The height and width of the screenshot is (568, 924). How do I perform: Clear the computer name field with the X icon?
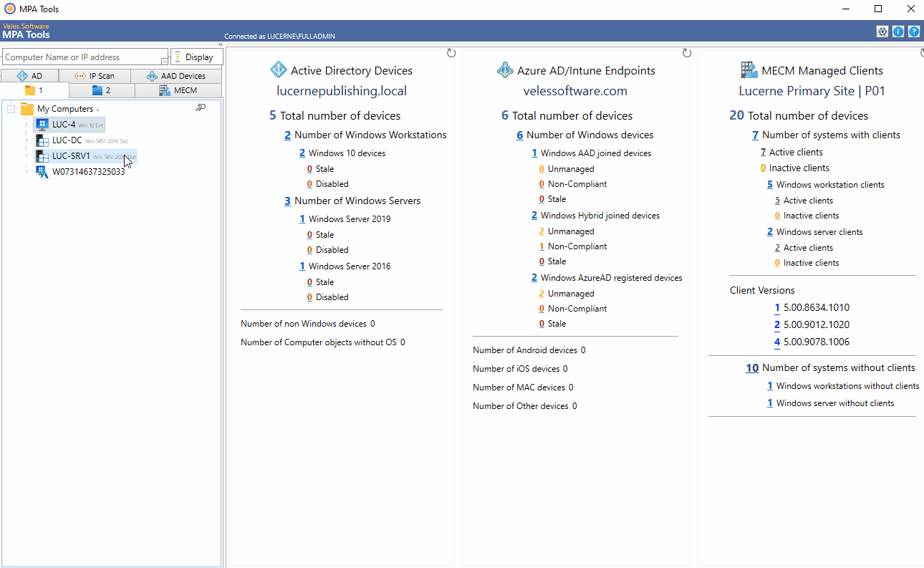(164, 62)
